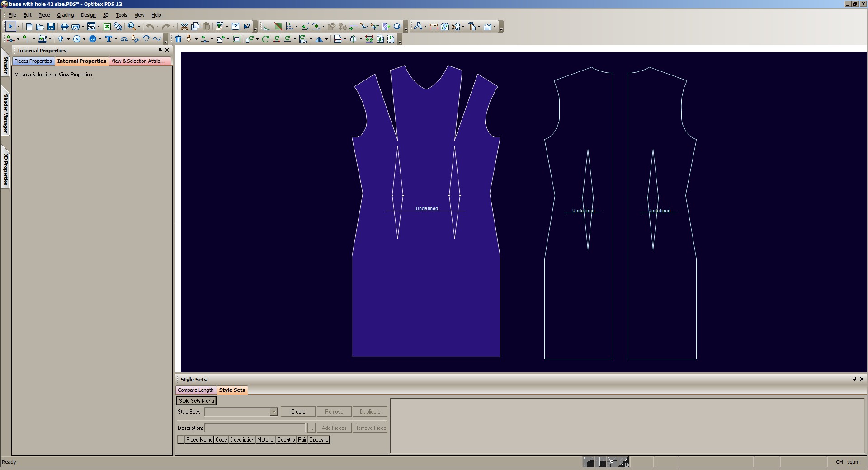Expand dropdown arrow beside the mirror tool
Image resolution: width=868 pixels, height=470 pixels.
[x=326, y=39]
